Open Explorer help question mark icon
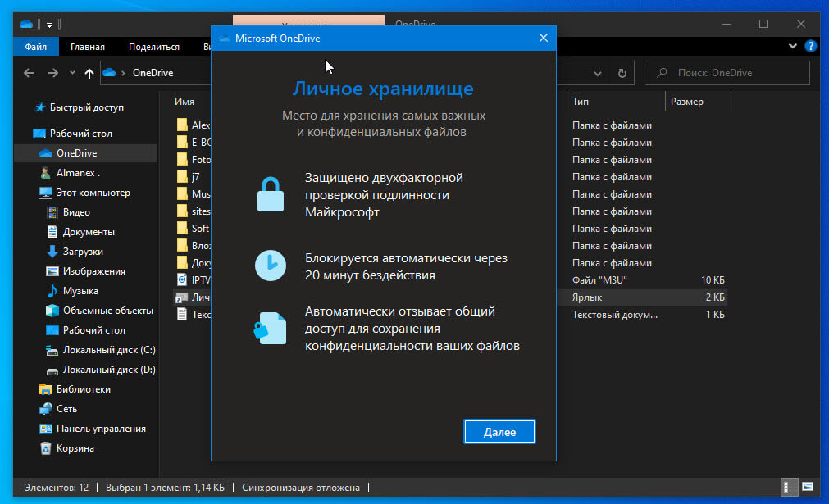This screenshot has width=829, height=504. pos(810,46)
